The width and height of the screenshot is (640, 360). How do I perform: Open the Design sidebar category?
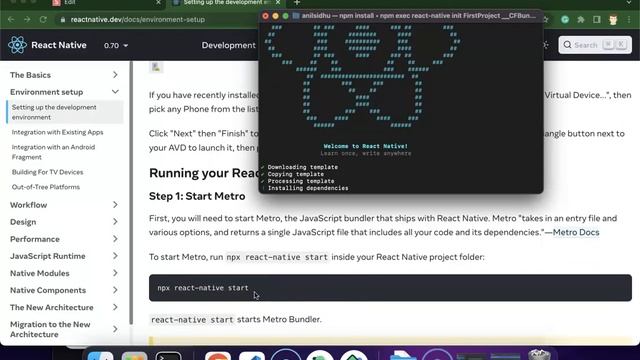(23, 222)
